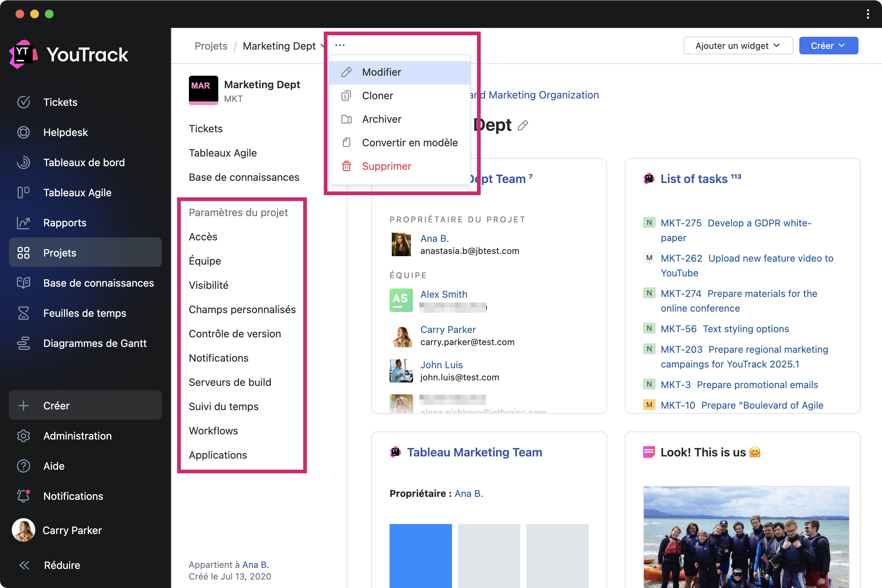Choose Archiver from the menu

click(399, 119)
